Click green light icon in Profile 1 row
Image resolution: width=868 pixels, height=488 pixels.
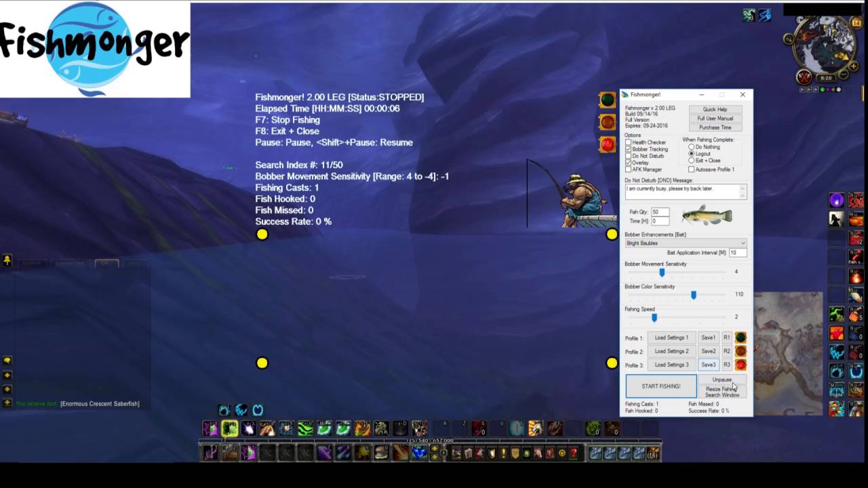click(741, 338)
